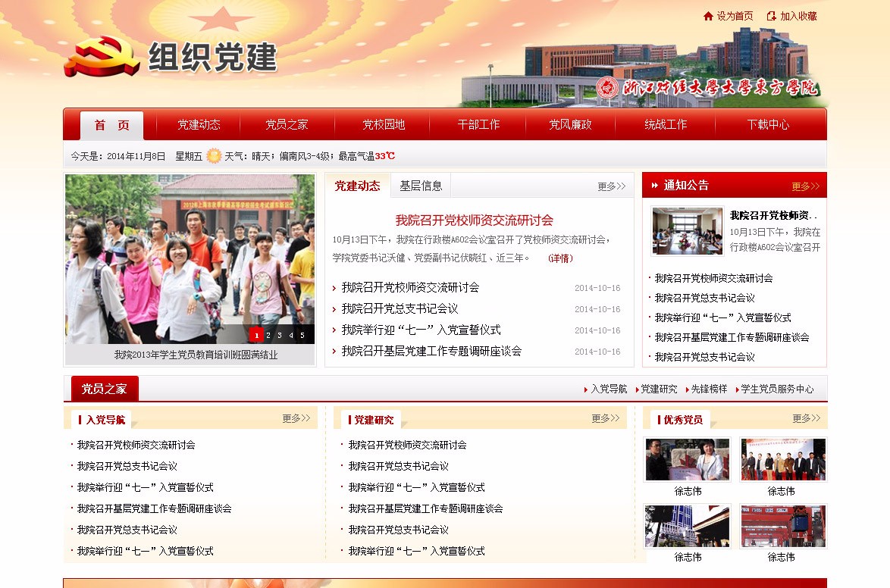Click the sunny weather icon
Viewport: 890px width, 588px height.
tap(214, 156)
